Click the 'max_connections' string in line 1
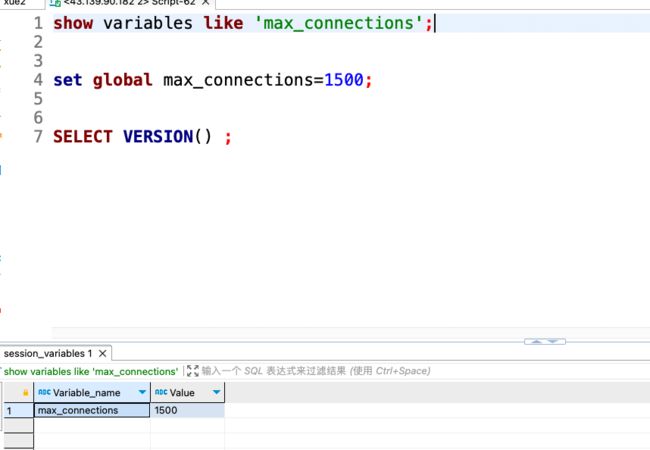Image resolution: width=650 pixels, height=450 pixels. pos(339,23)
